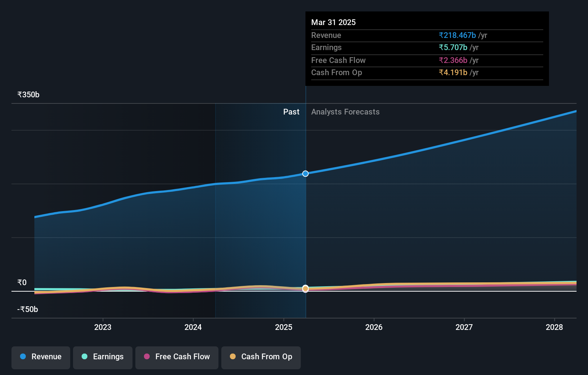Click the 2028 x-axis label
Screen dimensions: 588x375
pyautogui.click(x=554, y=327)
